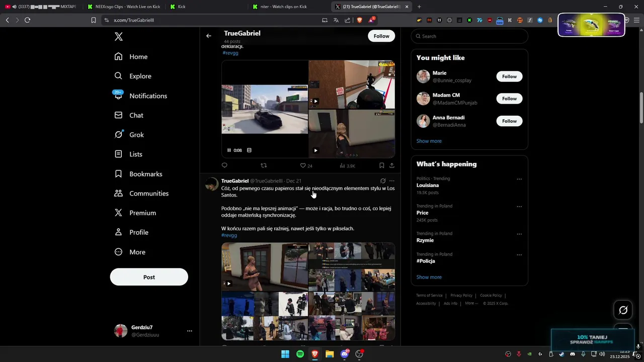Open Grok explain on Dec 21 post
The width and height of the screenshot is (644, 362).
tap(383, 181)
